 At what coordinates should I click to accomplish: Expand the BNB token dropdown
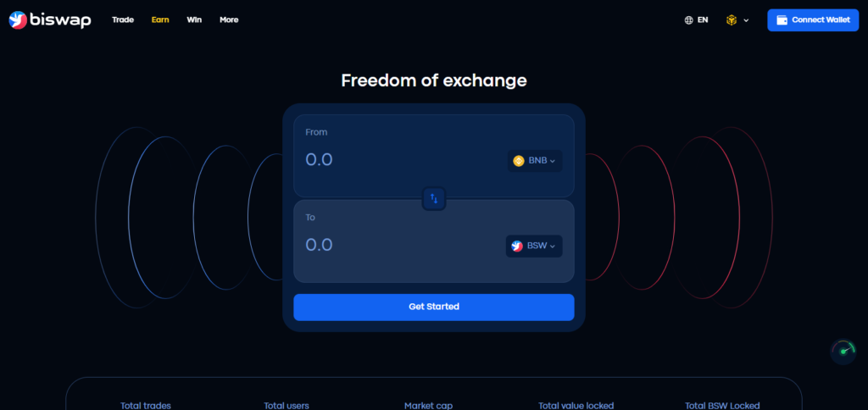[x=535, y=161]
